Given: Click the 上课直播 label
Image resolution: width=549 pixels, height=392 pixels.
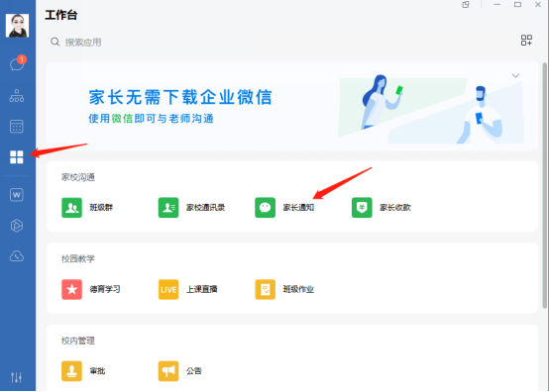Looking at the screenshot, I should click(x=202, y=289).
